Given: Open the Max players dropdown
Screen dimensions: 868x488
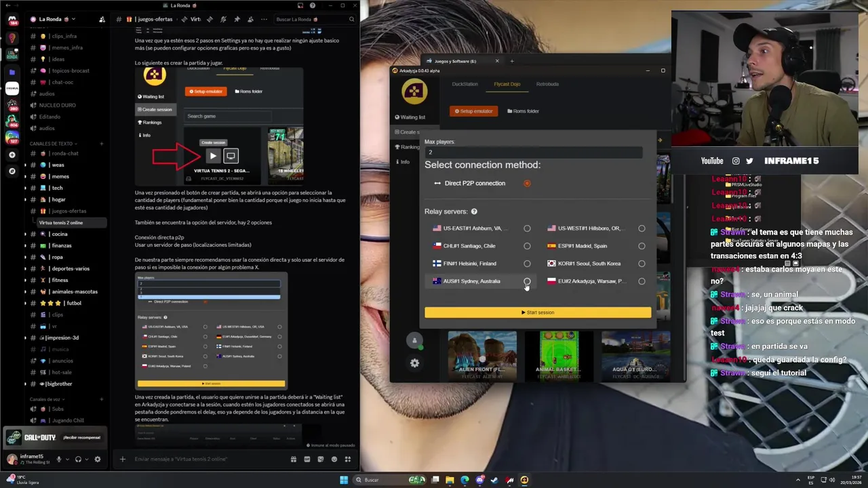Looking at the screenshot, I should 534,152.
